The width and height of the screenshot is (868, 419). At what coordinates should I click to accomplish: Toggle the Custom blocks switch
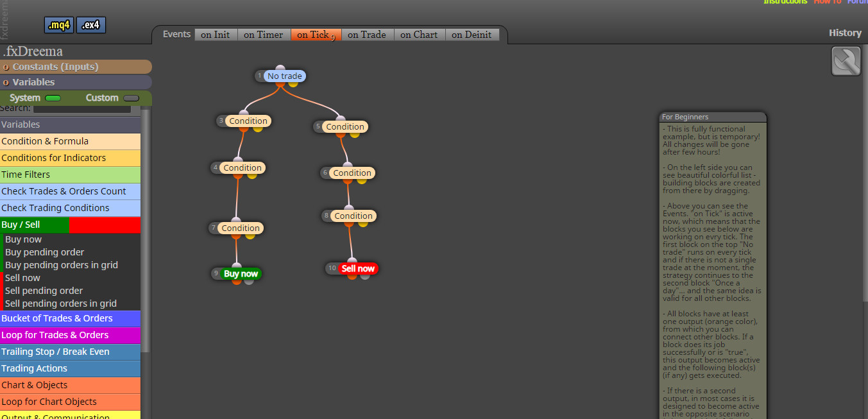point(131,98)
